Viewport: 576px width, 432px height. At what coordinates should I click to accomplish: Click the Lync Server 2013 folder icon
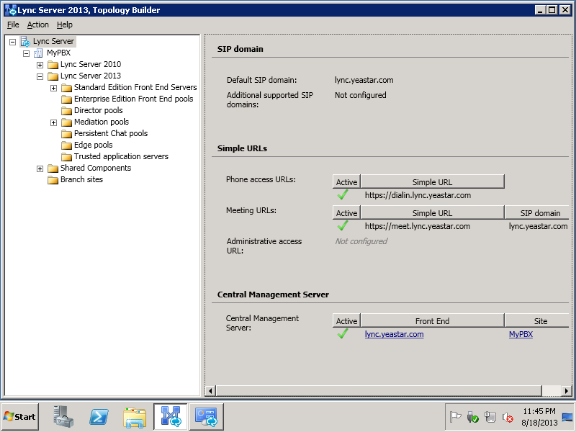click(x=53, y=76)
